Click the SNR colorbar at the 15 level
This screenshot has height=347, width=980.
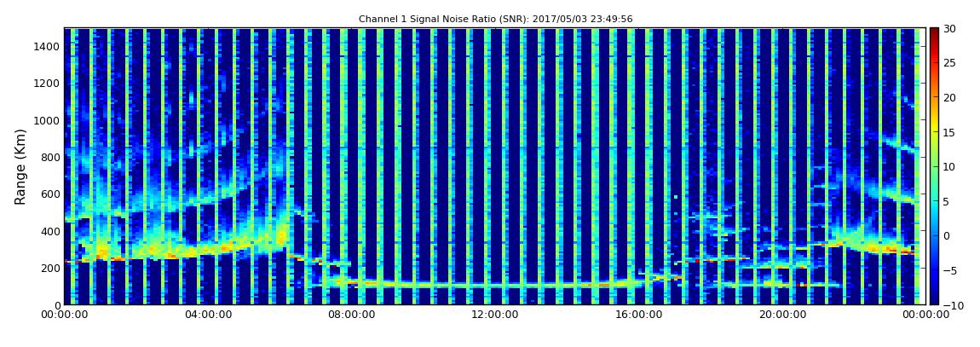point(934,132)
